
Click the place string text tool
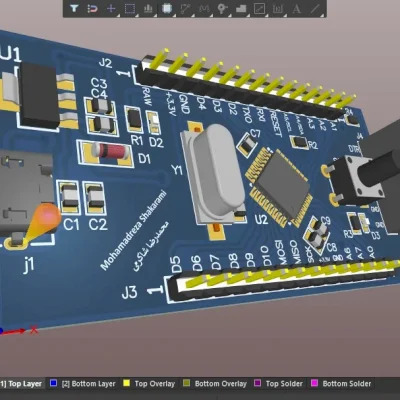click(x=296, y=8)
